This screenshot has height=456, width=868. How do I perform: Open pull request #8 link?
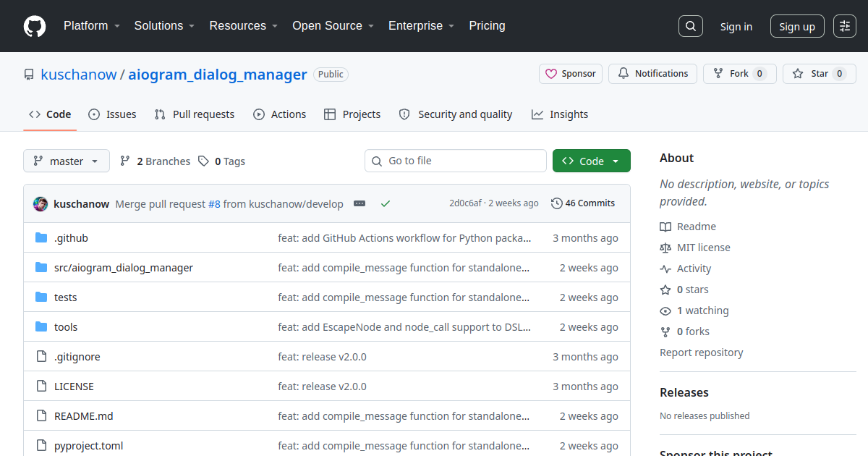pos(214,204)
